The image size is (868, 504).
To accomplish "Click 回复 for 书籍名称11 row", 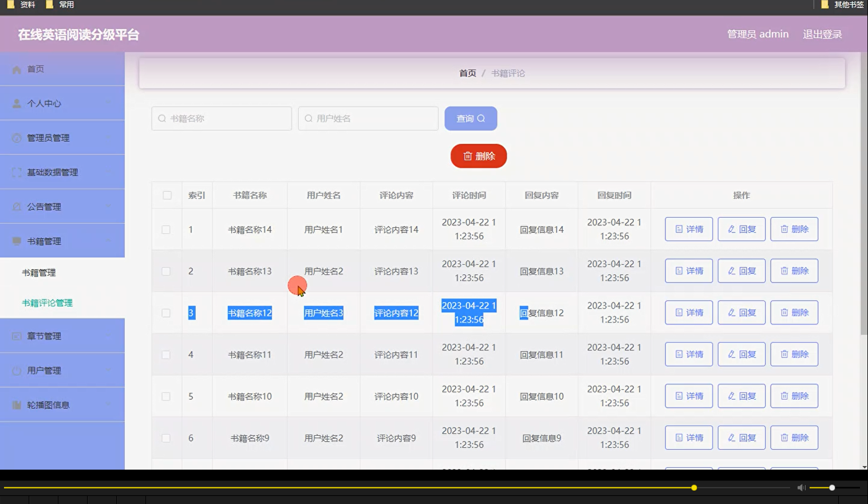I will pos(741,355).
